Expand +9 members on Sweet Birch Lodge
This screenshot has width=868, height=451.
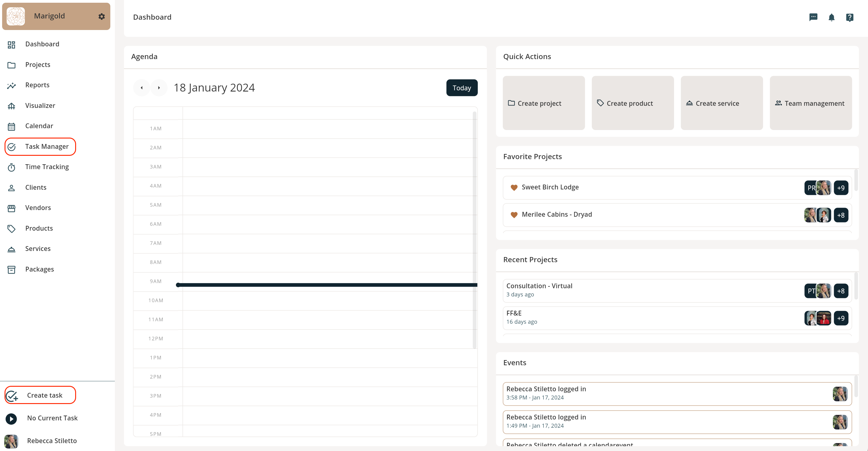(x=841, y=188)
